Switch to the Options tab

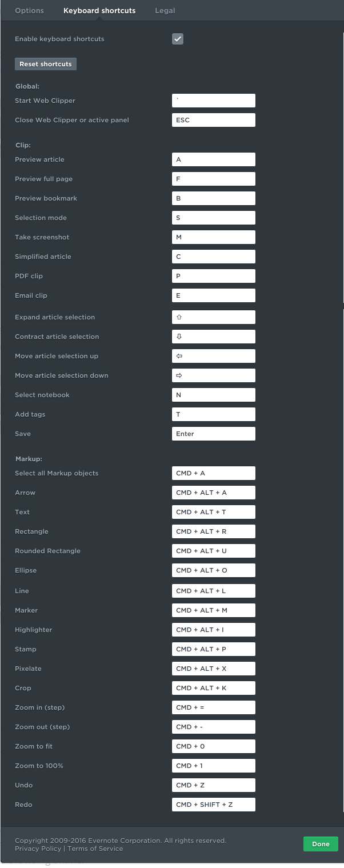click(x=29, y=10)
